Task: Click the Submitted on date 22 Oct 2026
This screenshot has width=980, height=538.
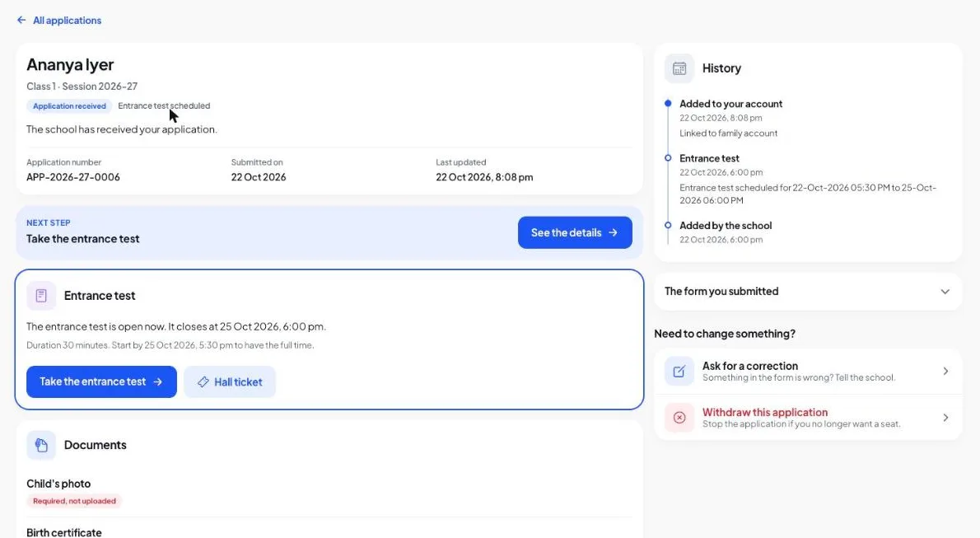Action: pyautogui.click(x=259, y=177)
